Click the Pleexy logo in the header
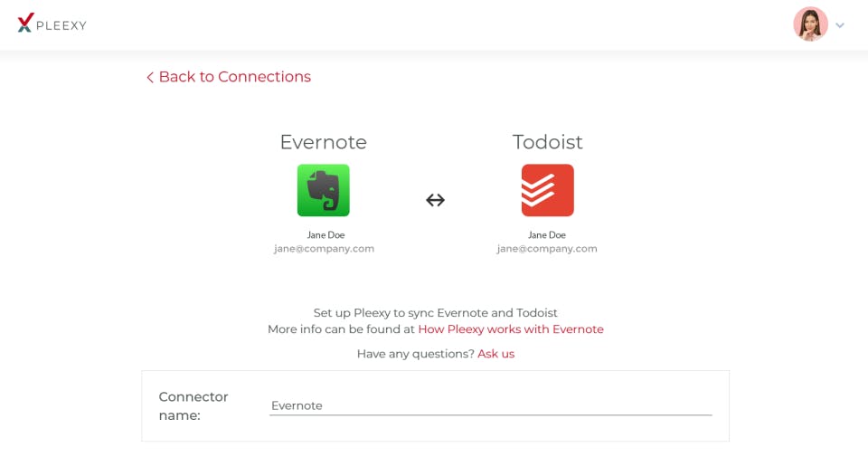 52,24
